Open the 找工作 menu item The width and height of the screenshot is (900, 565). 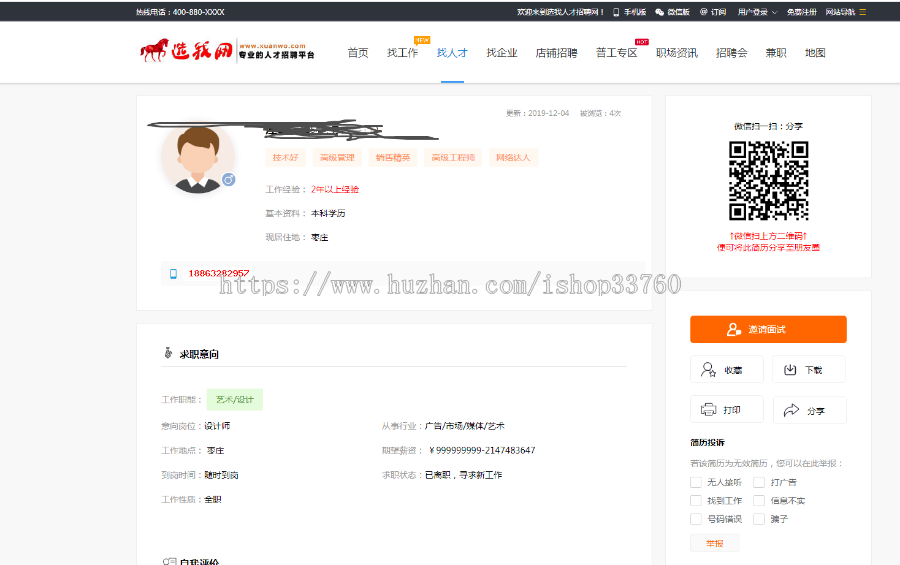(x=402, y=53)
